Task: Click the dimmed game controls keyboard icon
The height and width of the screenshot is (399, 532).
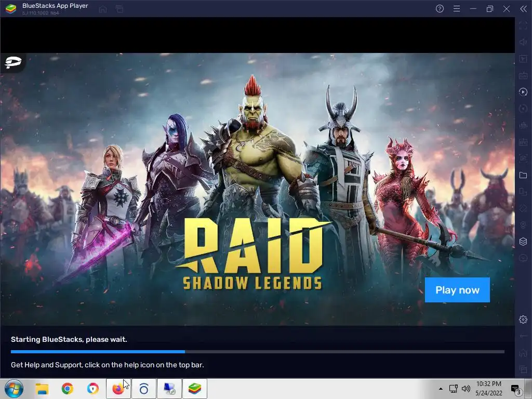Action: [x=523, y=75]
